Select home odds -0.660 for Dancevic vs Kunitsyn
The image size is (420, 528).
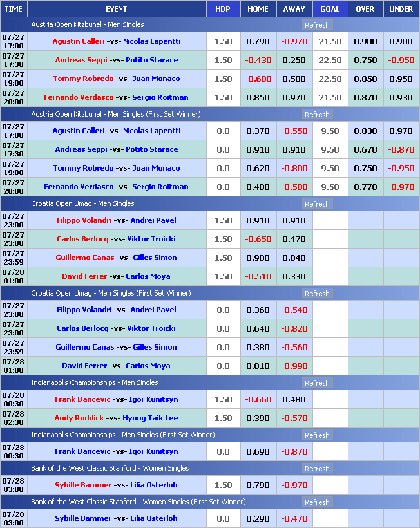click(x=258, y=400)
